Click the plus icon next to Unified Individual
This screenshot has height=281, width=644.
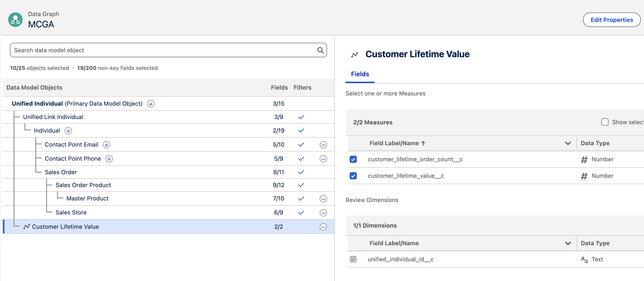pyautogui.click(x=151, y=104)
